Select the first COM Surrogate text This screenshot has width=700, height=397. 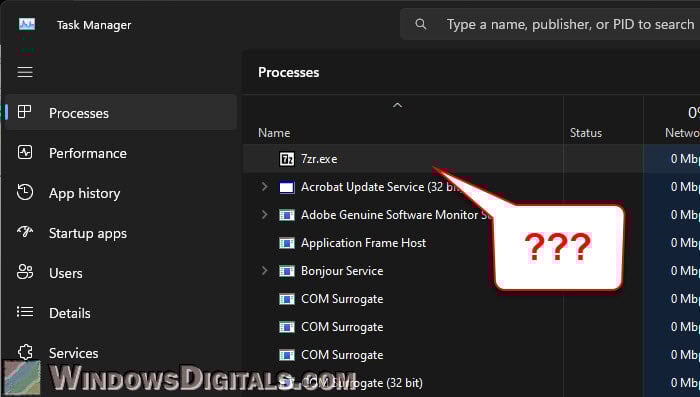pyautogui.click(x=342, y=299)
